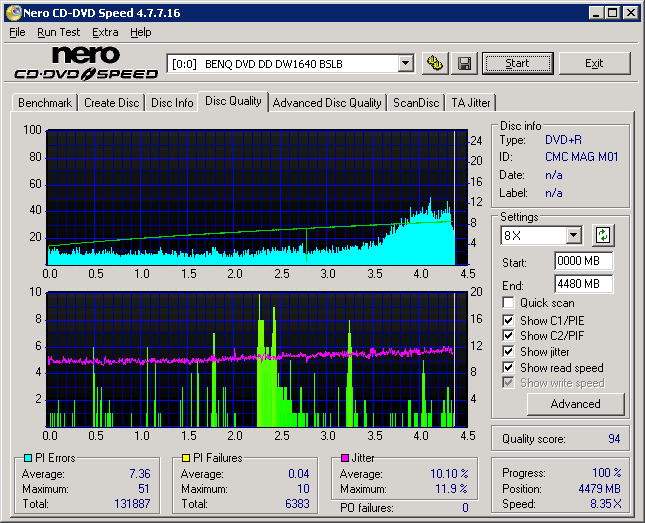Click the Advanced settings button
645x523 pixels.
pyautogui.click(x=575, y=404)
